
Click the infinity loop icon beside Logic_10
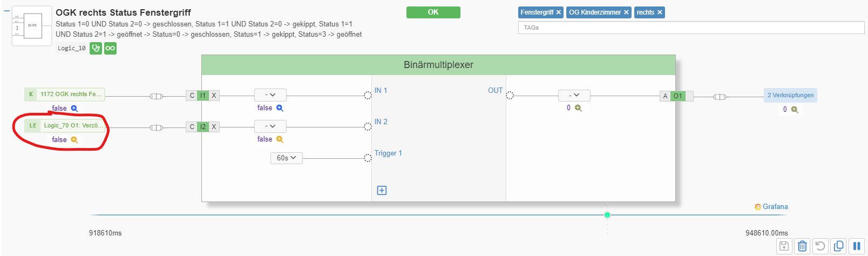(x=110, y=48)
